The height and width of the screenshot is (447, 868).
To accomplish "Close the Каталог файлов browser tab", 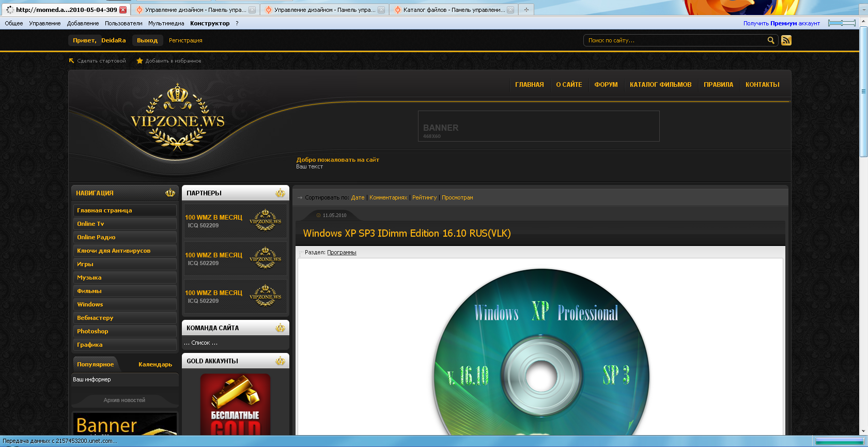I will click(510, 10).
